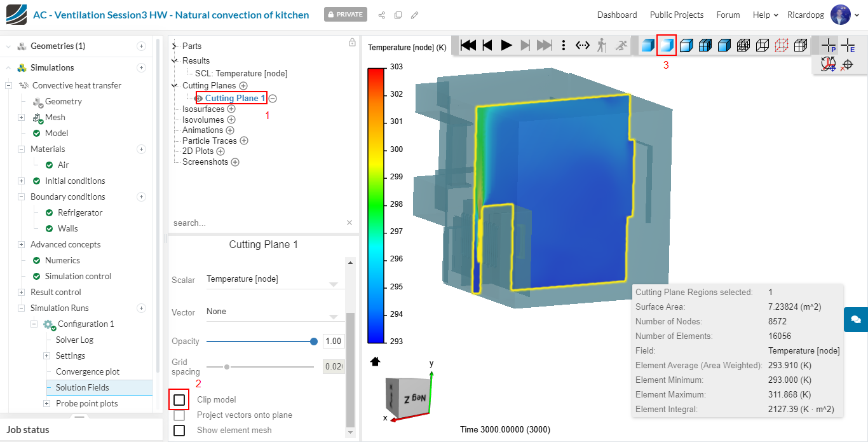Open the Forum link
Viewport: 868px width, 442px height.
click(x=728, y=15)
